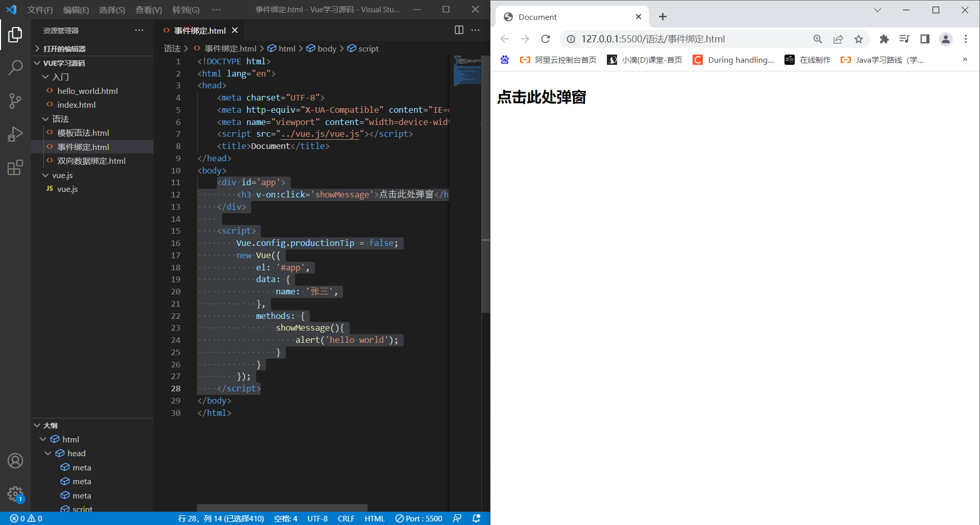Open the browser zoom magnifier icon
This screenshot has width=980, height=525.
818,39
